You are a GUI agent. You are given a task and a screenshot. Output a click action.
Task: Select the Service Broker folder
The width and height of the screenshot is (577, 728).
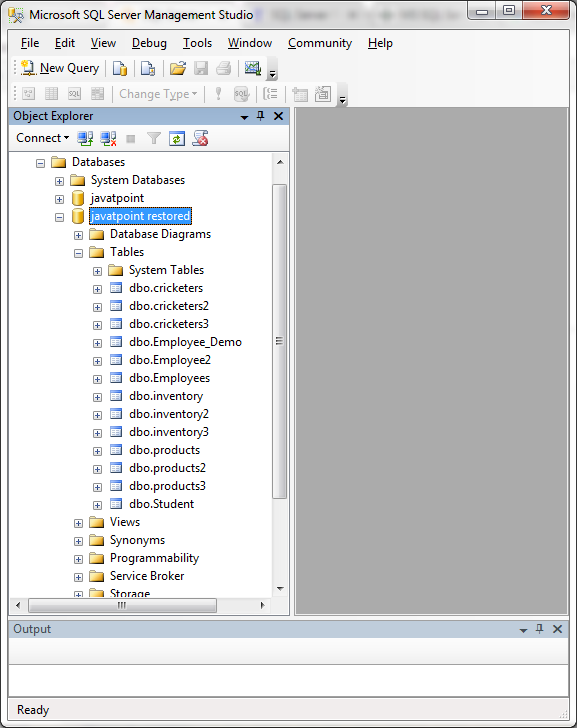pyautogui.click(x=147, y=576)
